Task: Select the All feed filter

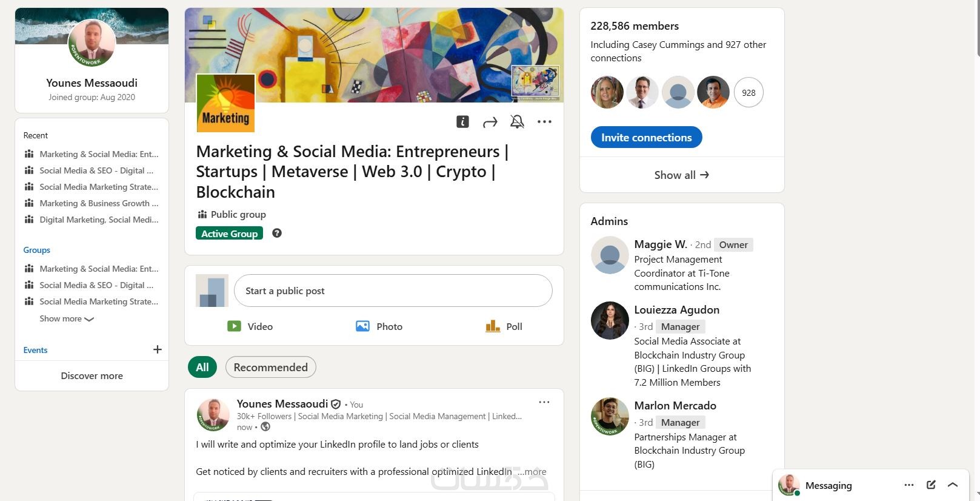Action: pos(202,367)
